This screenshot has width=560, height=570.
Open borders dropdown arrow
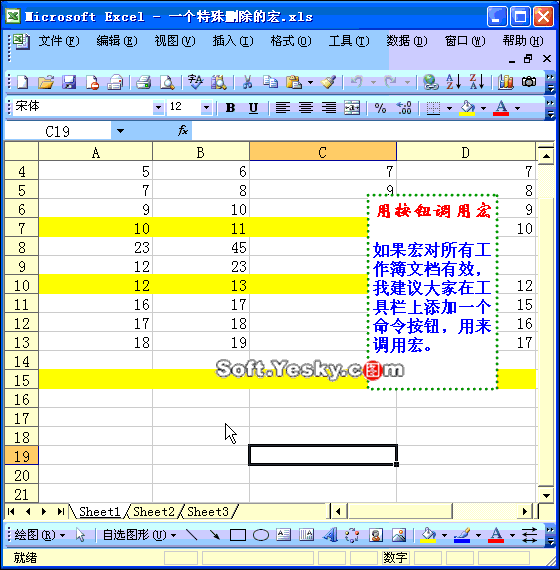coord(449,108)
